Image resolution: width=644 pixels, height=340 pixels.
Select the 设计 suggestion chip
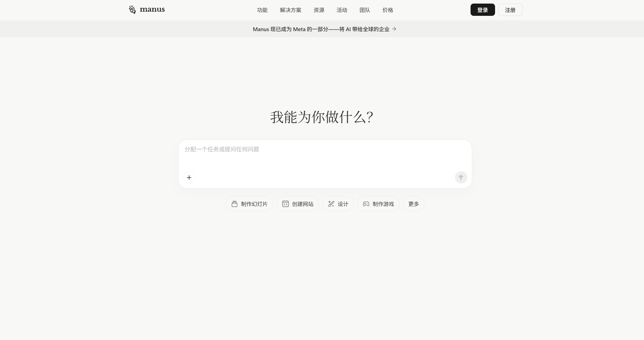coord(338,204)
